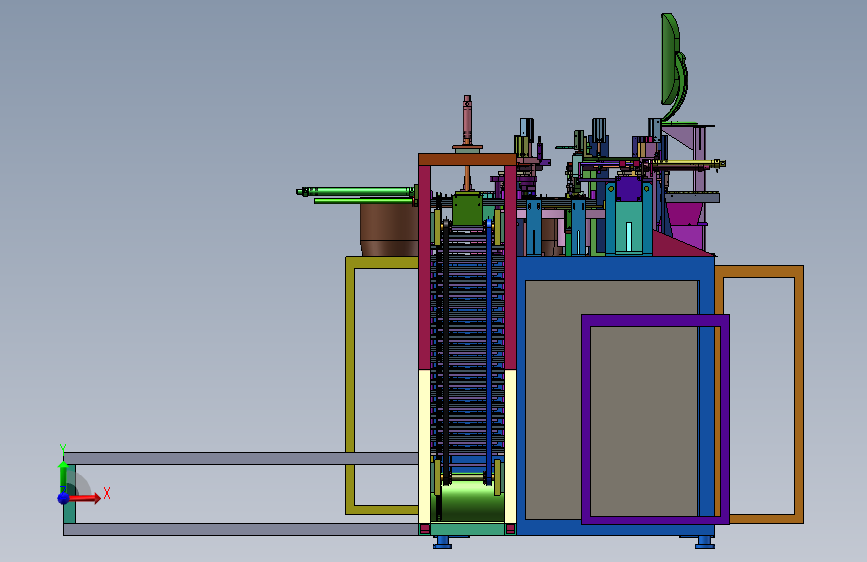The width and height of the screenshot is (867, 562).
Task: Click the green Y axis arrow of the triad
Action: tap(63, 475)
